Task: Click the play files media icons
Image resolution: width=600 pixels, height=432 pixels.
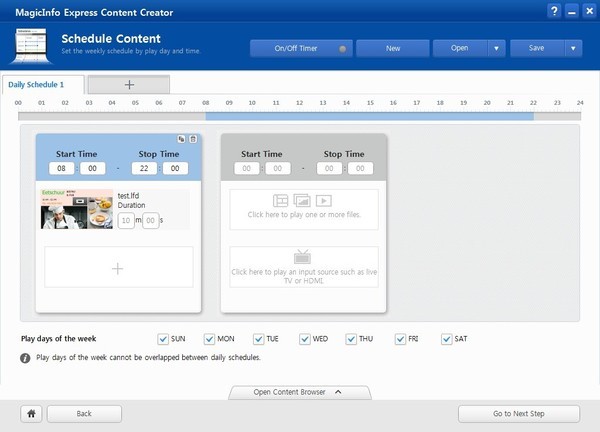Action: point(303,201)
